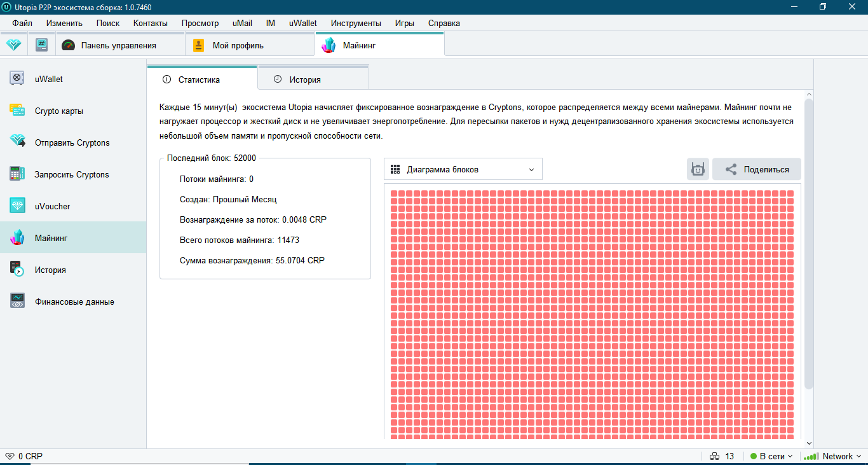The image size is (868, 465).
Task: Click the scrollbar up arrow
Action: coord(809,94)
